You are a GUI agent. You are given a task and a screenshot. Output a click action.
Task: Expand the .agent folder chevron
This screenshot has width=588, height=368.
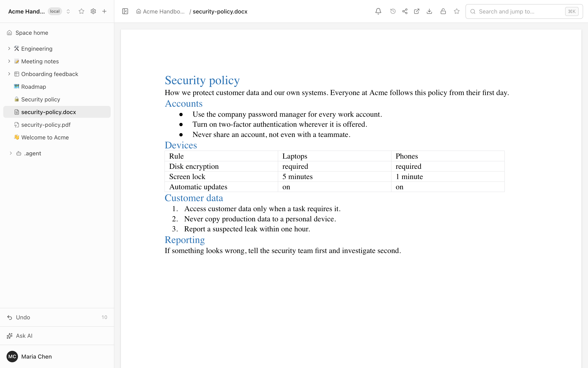(11, 153)
